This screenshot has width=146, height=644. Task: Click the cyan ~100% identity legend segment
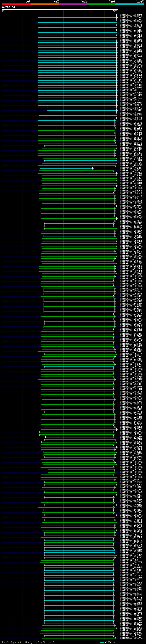click(130, 4)
